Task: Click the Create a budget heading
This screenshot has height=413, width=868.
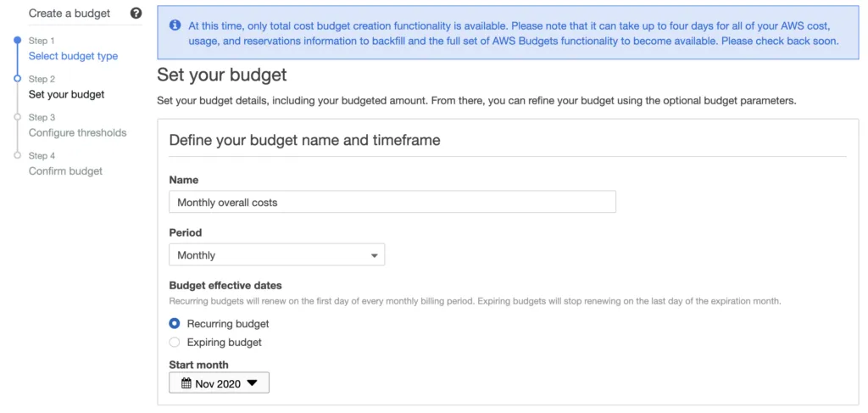Action: coord(70,14)
